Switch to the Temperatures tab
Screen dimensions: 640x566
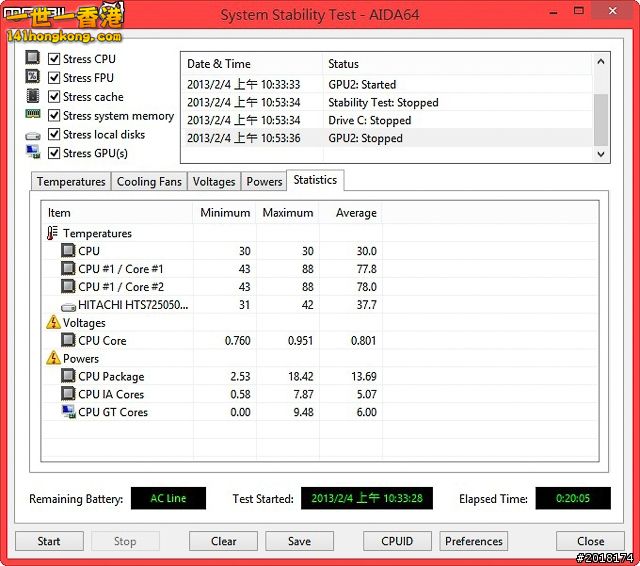[x=71, y=182]
